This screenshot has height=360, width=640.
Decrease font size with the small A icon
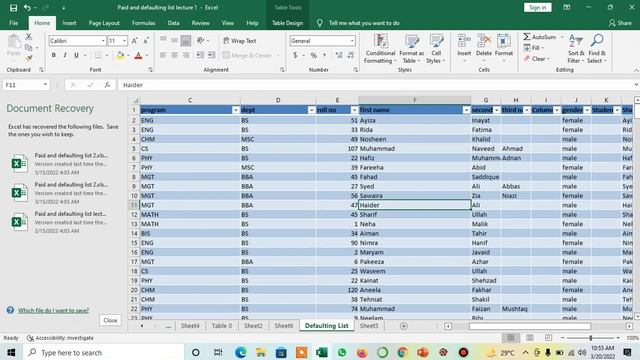pyautogui.click(x=146, y=40)
